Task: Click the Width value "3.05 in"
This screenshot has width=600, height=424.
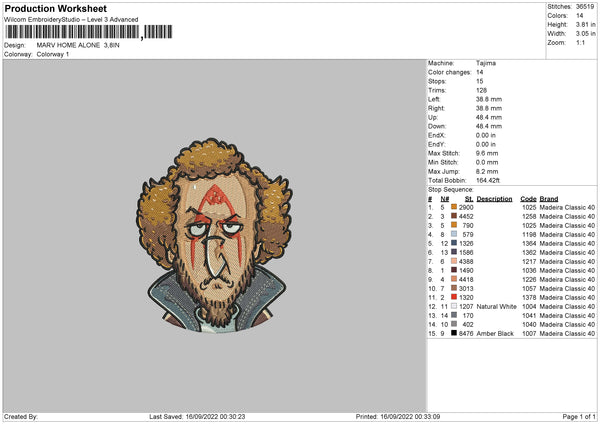Action: 585,34
